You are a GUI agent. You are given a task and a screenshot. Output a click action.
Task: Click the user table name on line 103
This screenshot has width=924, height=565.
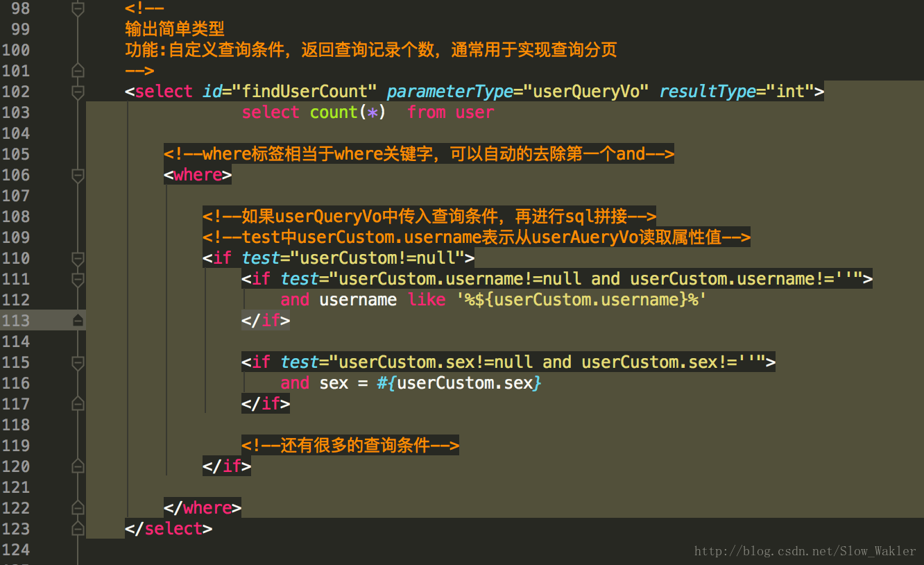[x=474, y=112]
